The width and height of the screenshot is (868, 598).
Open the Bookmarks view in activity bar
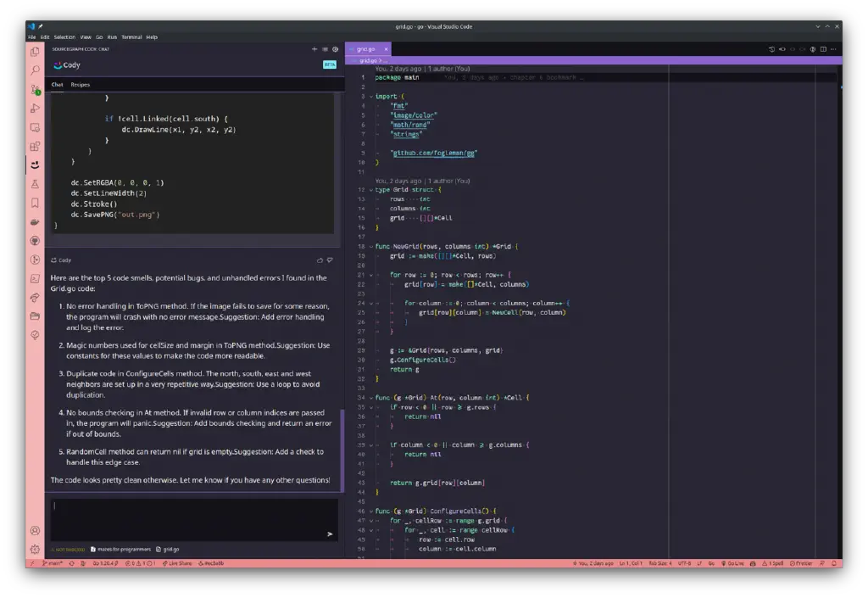35,203
